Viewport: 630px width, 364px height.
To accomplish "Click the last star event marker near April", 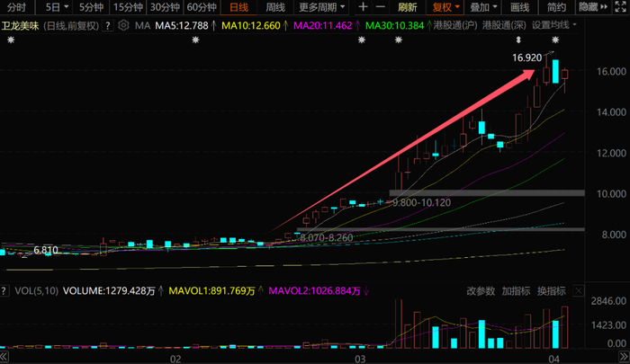I will (555, 40).
